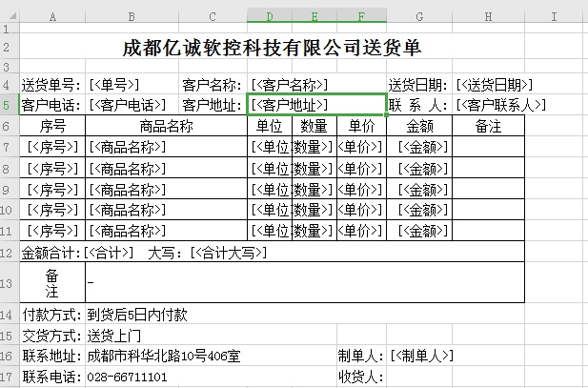
Task: Click row 17 header
Action: coord(10,377)
